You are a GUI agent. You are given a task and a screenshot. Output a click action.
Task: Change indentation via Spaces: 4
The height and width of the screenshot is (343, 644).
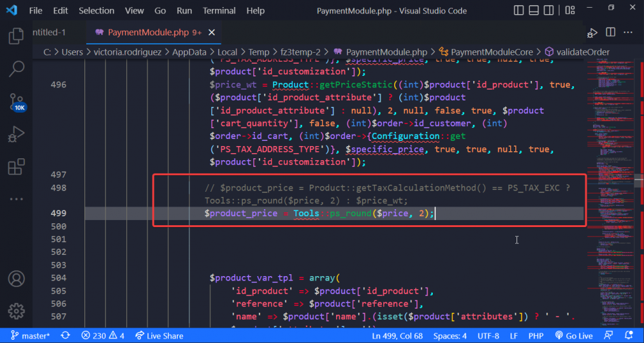450,336
